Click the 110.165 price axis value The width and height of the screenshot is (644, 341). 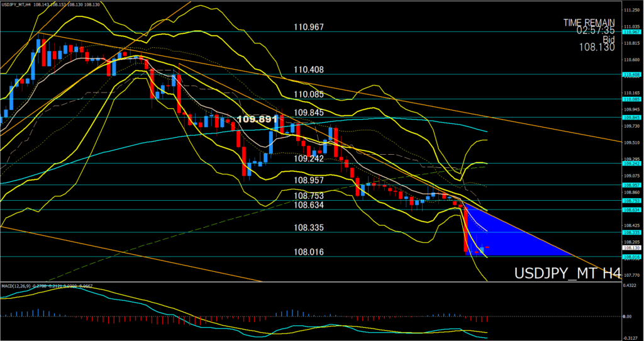[631, 93]
